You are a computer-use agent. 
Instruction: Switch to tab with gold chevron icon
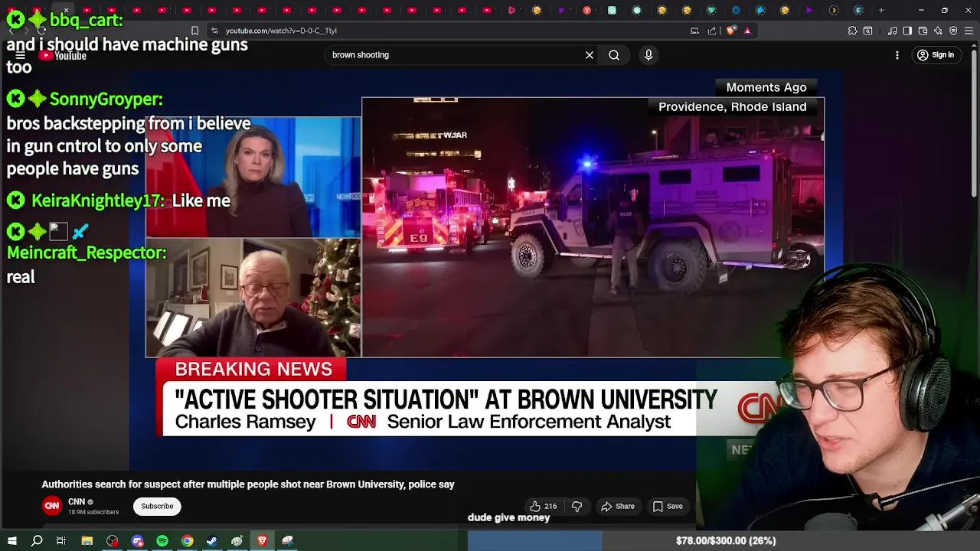(834, 10)
